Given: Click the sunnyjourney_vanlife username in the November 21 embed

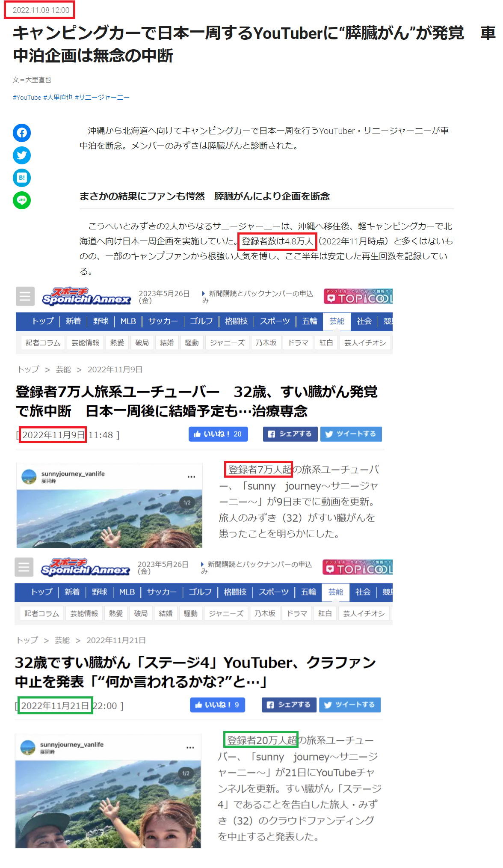Looking at the screenshot, I should 72,745.
